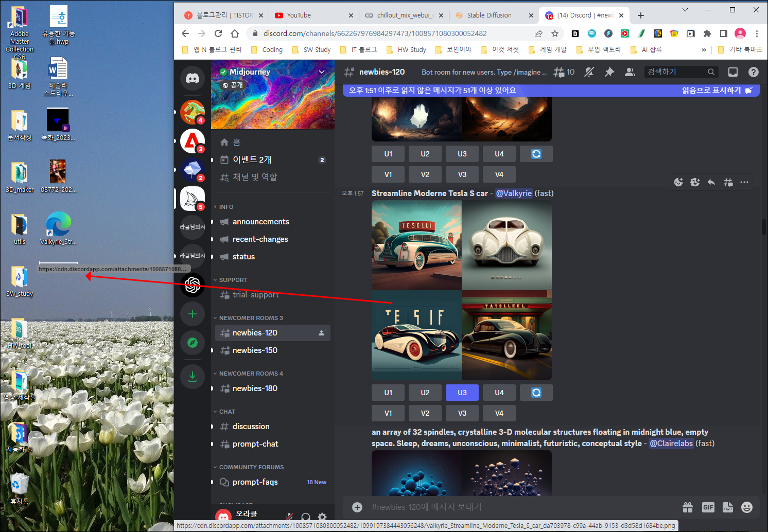768x532 pixels.
Task: Open the sticker picker icon
Action: click(x=728, y=507)
